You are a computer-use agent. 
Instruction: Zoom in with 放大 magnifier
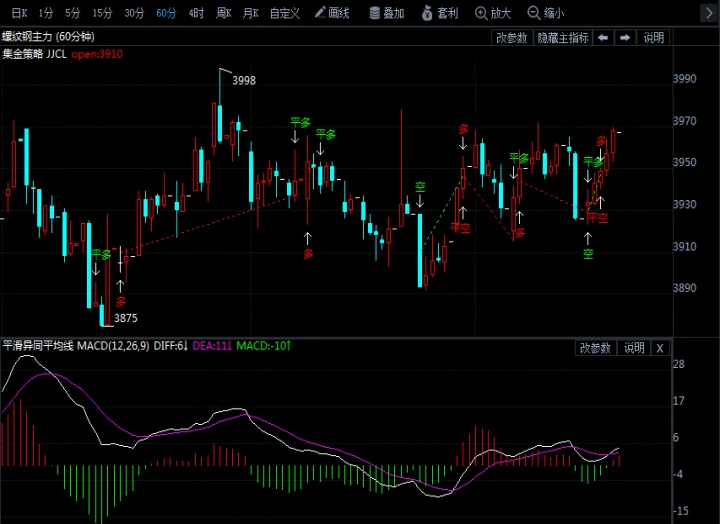pyautogui.click(x=493, y=13)
